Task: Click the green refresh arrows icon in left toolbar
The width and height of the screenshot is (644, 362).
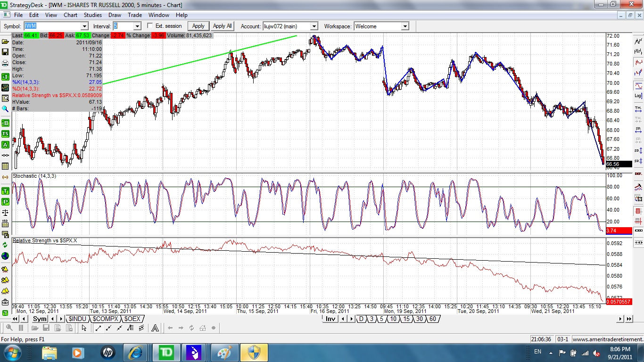Action: 5,245
